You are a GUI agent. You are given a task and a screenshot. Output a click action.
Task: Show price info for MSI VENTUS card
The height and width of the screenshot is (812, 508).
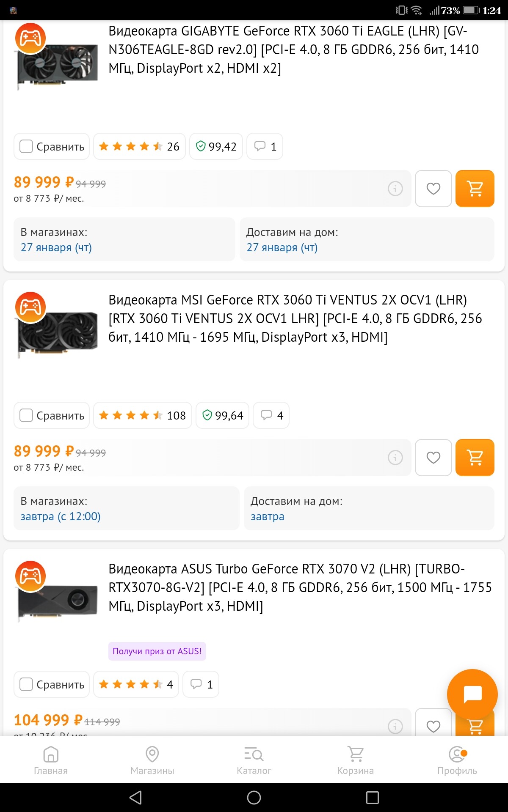395,458
